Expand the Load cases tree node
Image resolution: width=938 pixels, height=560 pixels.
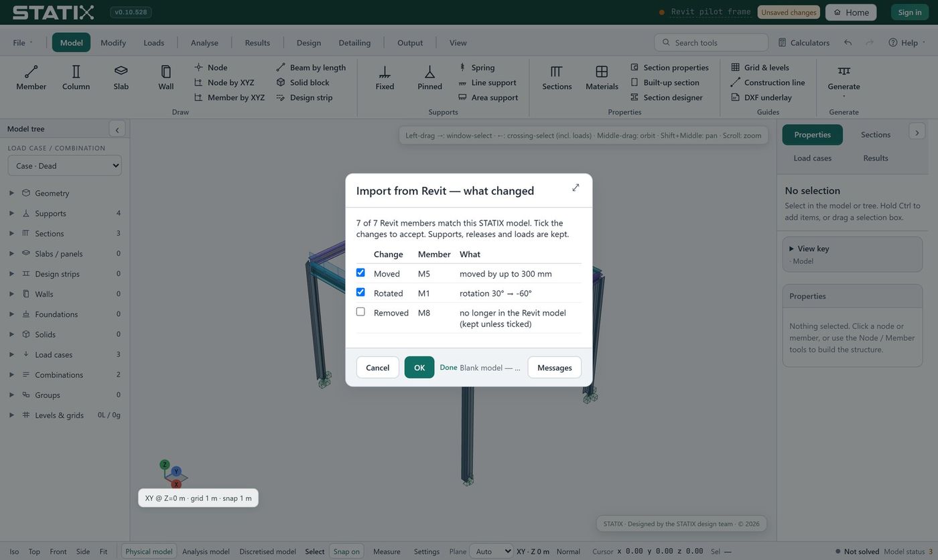pyautogui.click(x=11, y=354)
